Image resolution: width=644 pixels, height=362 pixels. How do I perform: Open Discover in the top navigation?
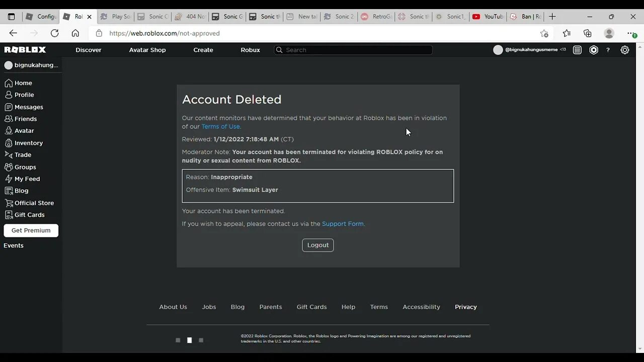click(89, 50)
